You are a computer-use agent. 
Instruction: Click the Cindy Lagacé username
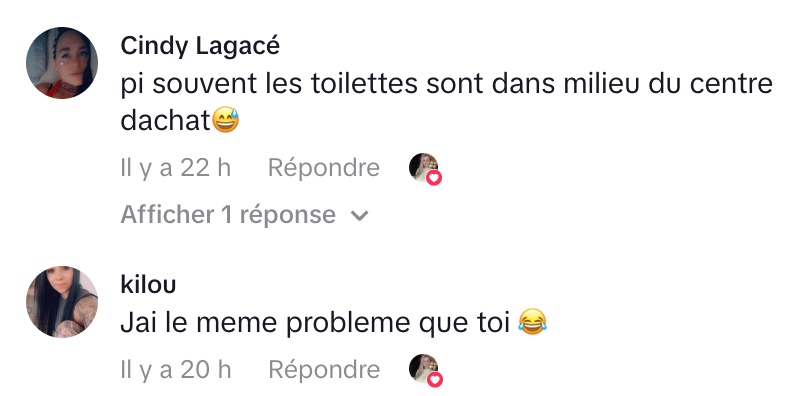tap(200, 47)
